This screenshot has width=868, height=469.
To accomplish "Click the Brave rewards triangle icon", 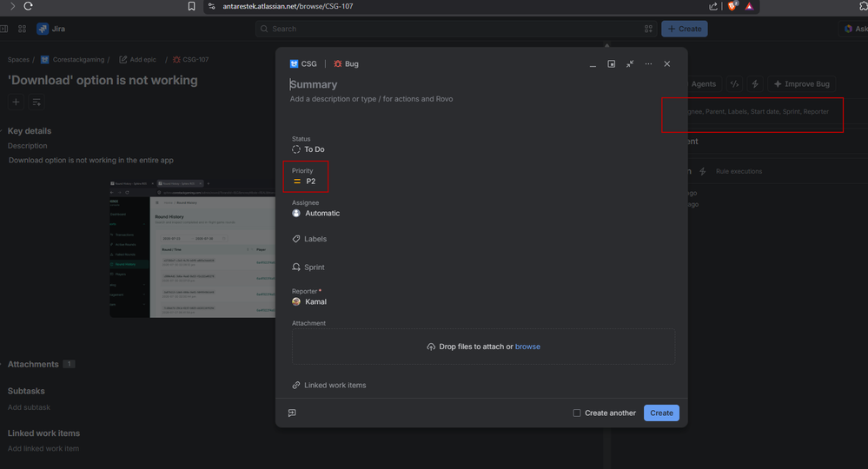I will (749, 6).
